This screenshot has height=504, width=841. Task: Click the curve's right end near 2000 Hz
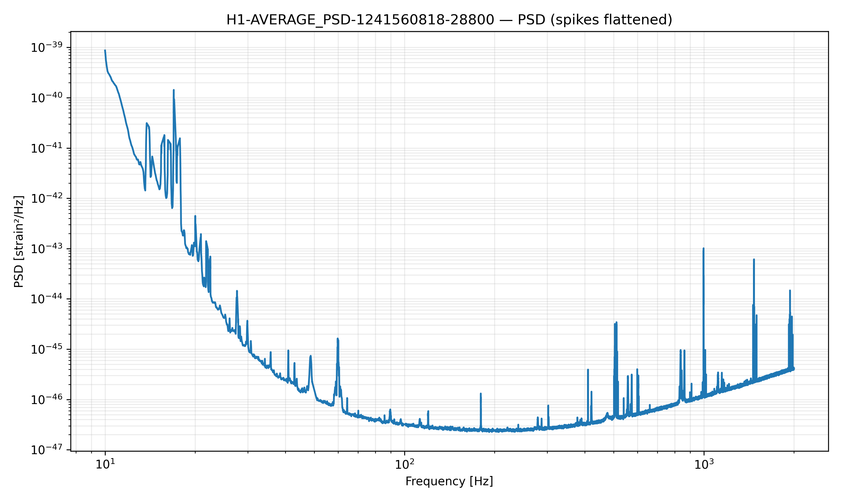pos(793,368)
